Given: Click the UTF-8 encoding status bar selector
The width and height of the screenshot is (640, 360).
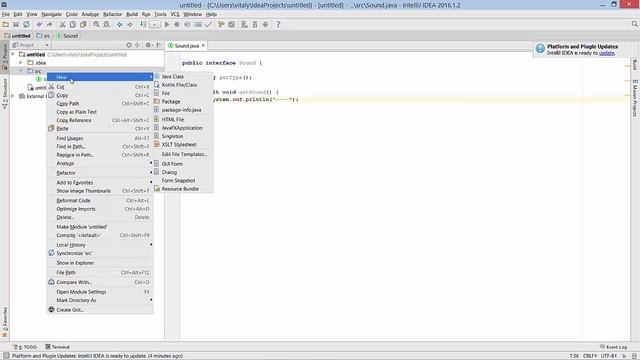Looking at the screenshot, I should 608,356.
